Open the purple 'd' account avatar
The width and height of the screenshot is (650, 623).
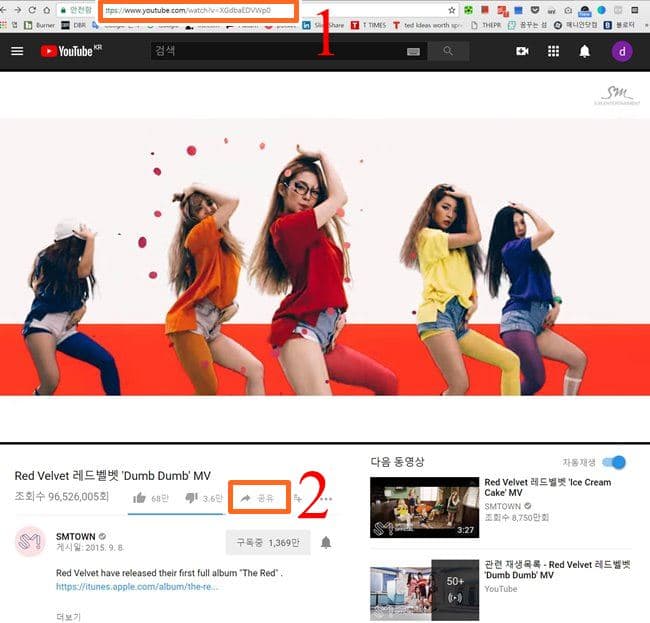coord(622,51)
